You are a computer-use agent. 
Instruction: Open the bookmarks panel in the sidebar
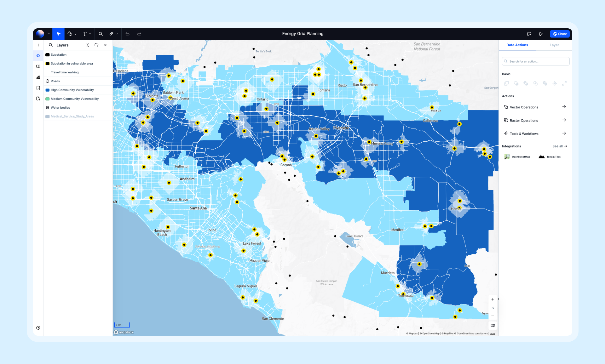[38, 88]
